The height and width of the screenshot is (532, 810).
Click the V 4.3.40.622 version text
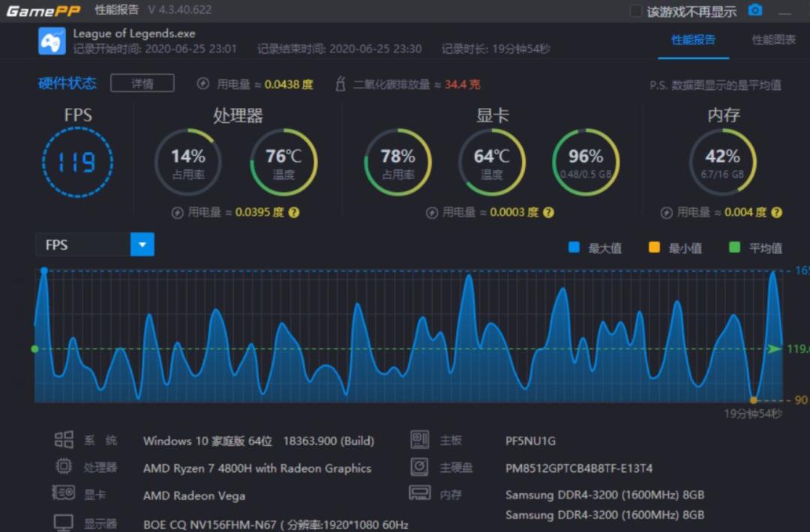coord(179,9)
